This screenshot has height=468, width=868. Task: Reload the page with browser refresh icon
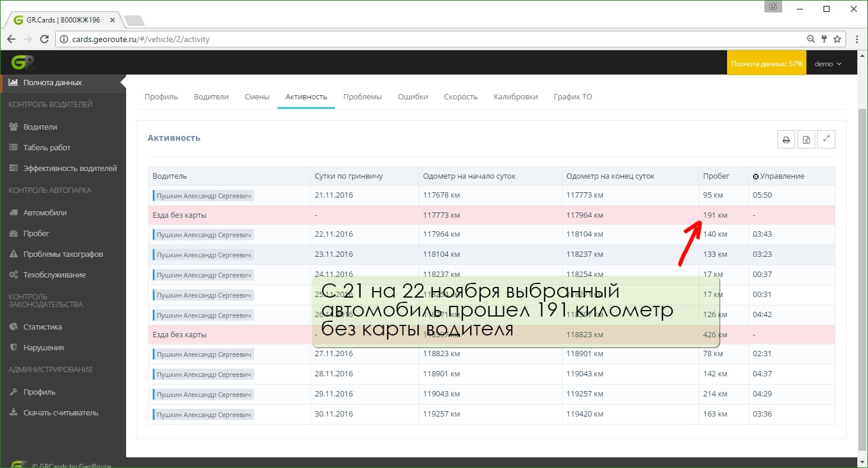[44, 39]
